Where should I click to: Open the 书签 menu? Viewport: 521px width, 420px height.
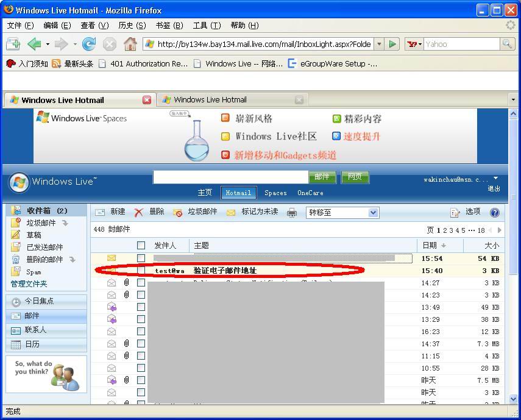tap(169, 25)
